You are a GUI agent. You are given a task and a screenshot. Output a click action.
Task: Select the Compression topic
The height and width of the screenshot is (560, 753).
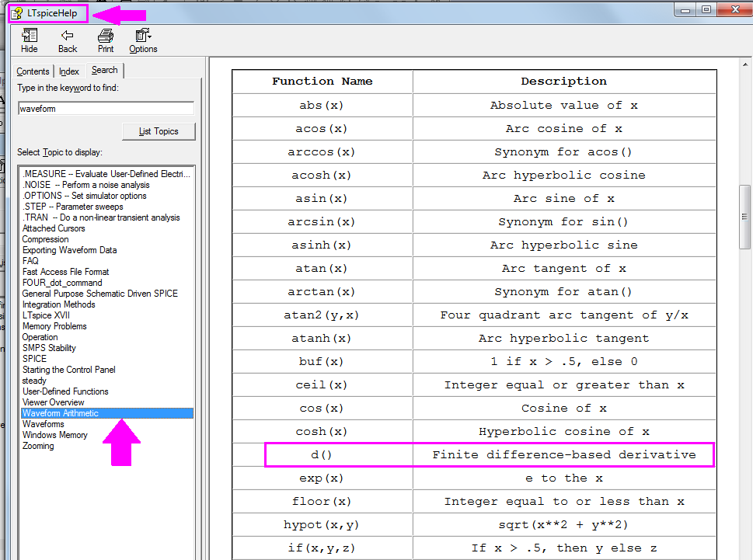pos(46,239)
